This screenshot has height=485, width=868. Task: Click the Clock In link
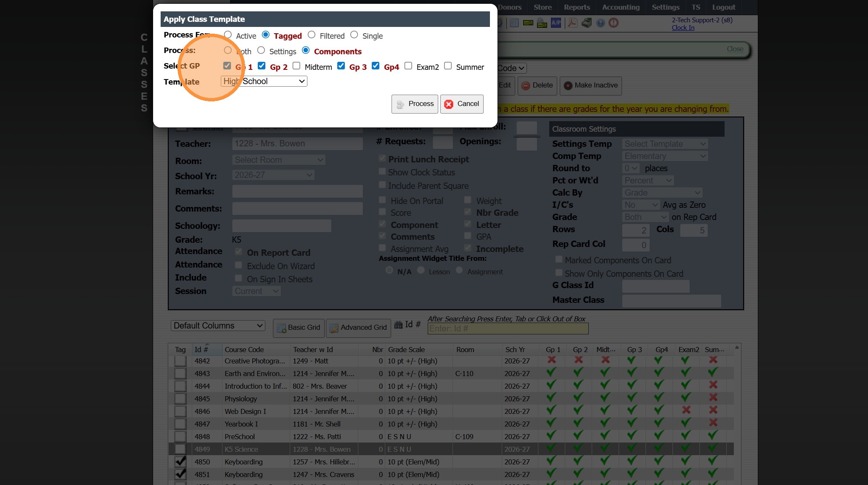[x=683, y=28]
